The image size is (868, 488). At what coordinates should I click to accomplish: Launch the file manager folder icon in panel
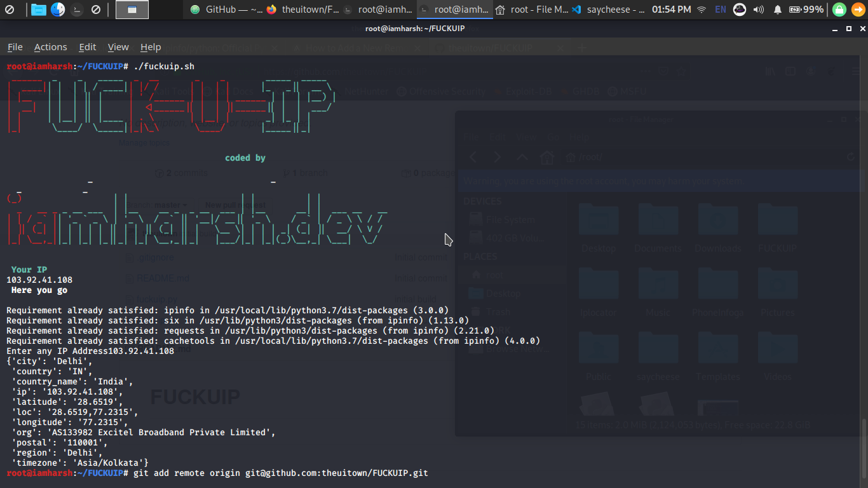click(39, 10)
